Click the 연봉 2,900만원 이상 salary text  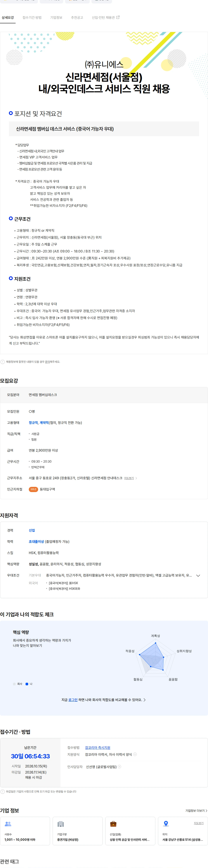coord(43,450)
